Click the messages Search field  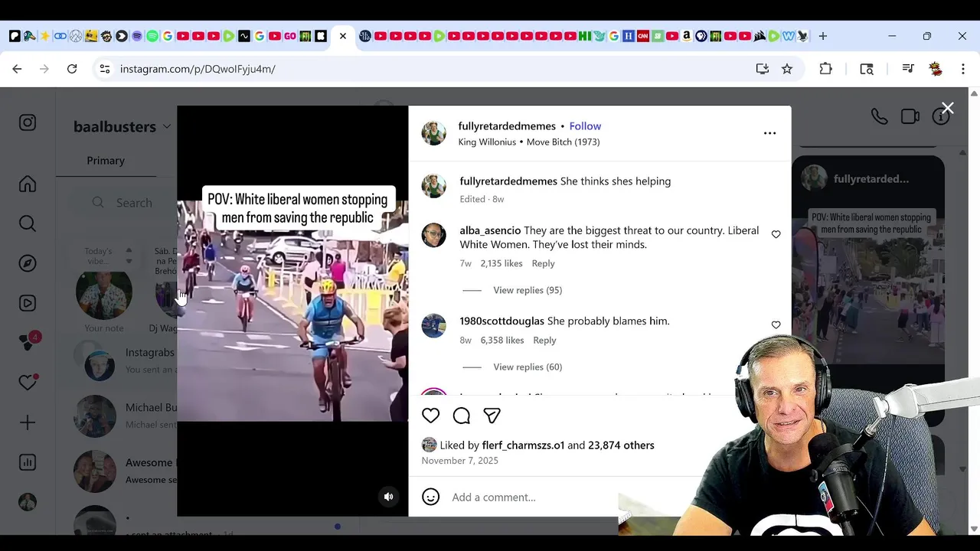(122, 203)
